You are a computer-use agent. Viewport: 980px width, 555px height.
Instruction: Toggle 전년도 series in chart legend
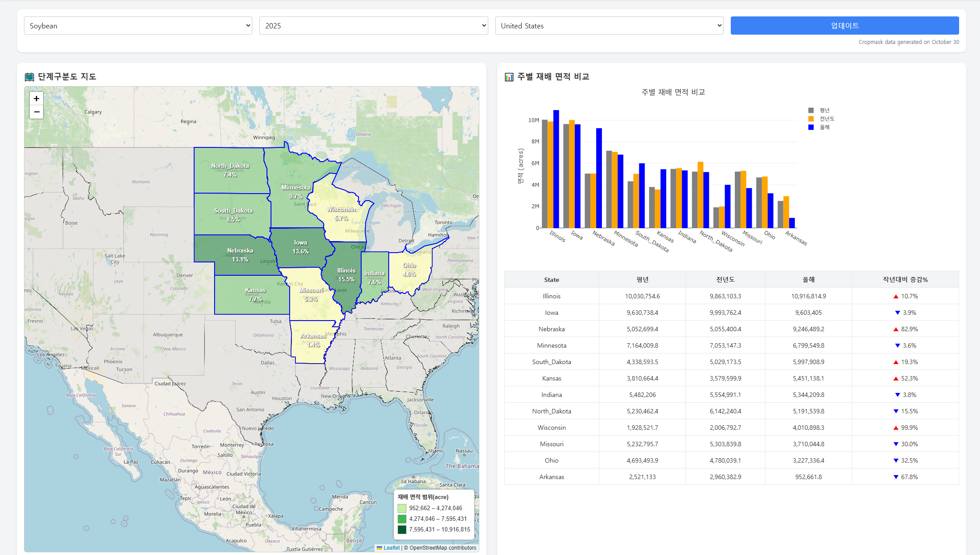(826, 119)
